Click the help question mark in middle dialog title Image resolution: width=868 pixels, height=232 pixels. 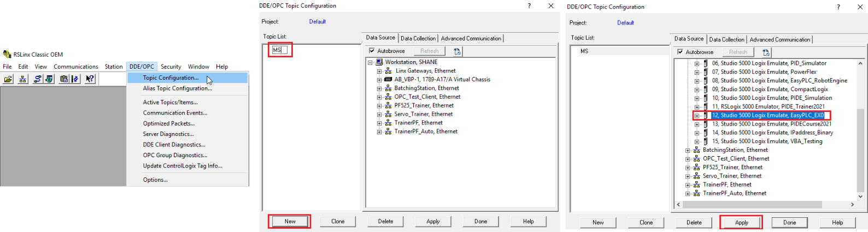pos(529,6)
